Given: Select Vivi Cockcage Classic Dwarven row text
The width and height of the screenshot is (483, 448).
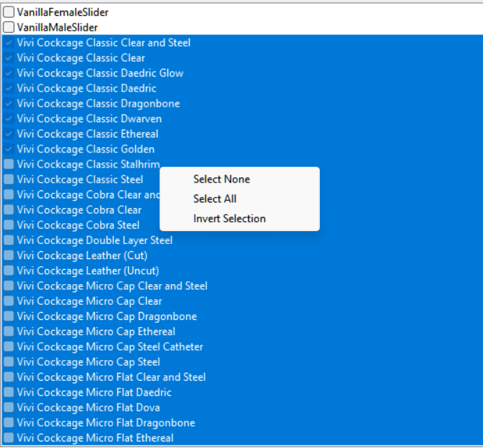Looking at the screenshot, I should coord(89,119).
